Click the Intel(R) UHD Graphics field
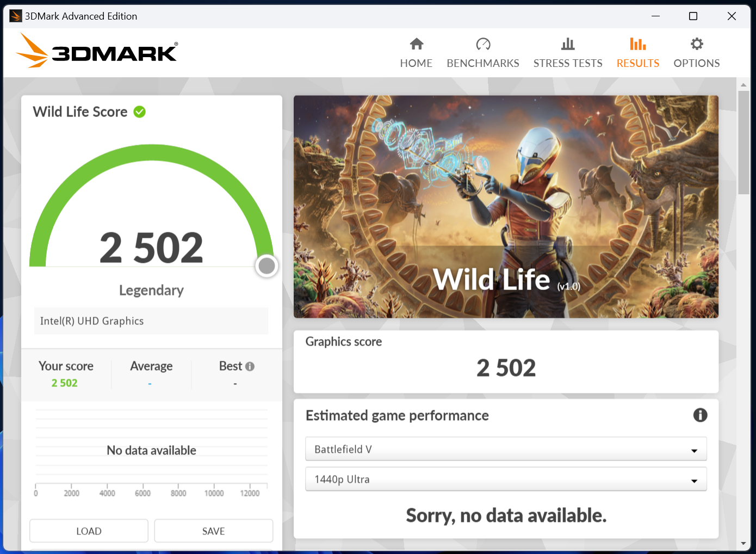 [x=151, y=321]
